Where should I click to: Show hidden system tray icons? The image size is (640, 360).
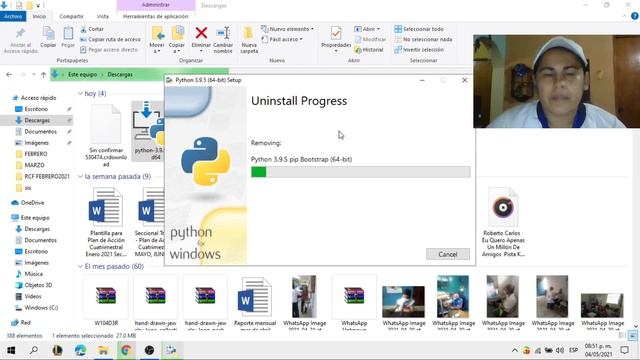point(515,350)
